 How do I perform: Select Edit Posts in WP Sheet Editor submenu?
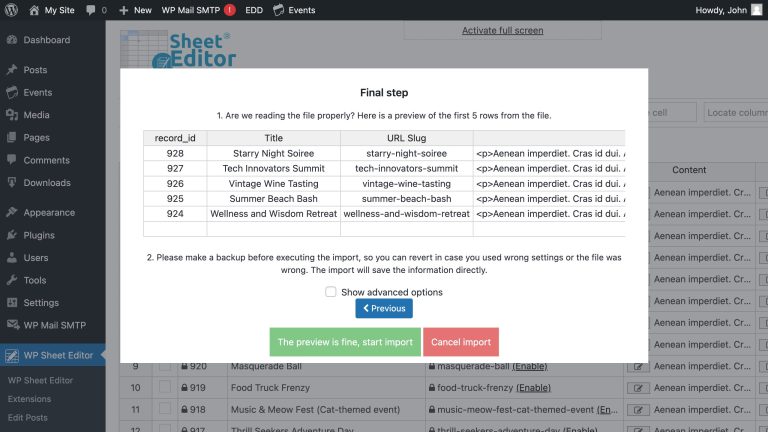28,418
